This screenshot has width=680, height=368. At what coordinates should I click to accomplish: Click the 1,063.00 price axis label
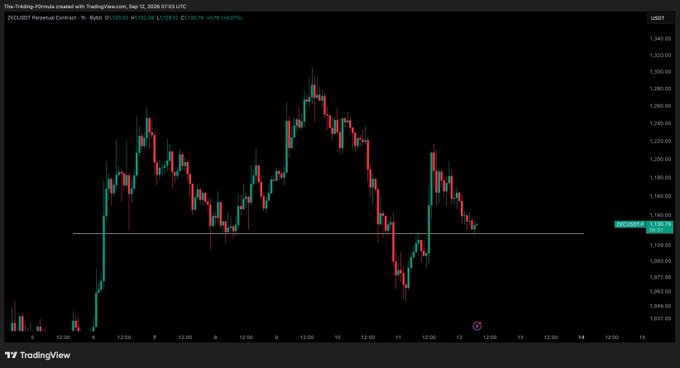[660, 291]
